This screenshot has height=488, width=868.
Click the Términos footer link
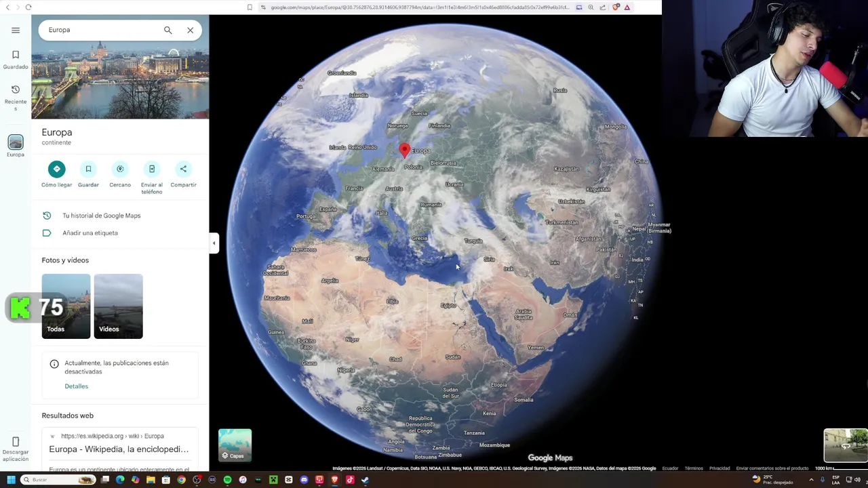coord(694,468)
